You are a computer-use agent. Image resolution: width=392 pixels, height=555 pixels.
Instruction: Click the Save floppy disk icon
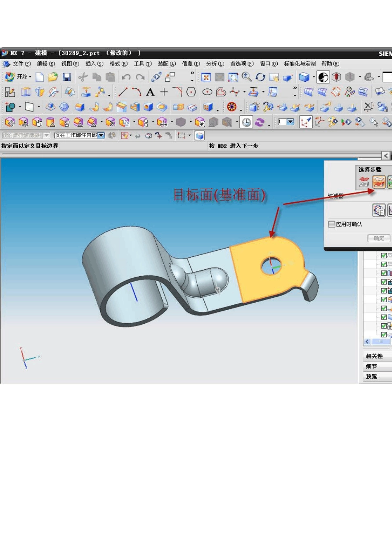pos(67,77)
